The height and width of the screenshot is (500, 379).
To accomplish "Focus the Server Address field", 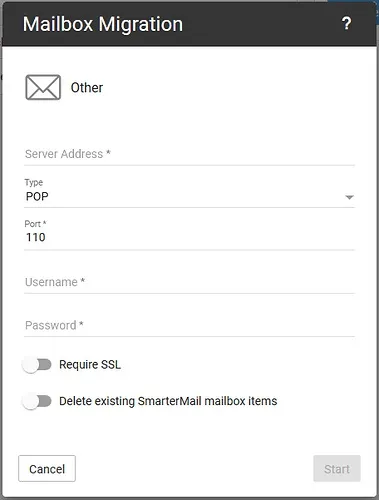I will [x=189, y=154].
